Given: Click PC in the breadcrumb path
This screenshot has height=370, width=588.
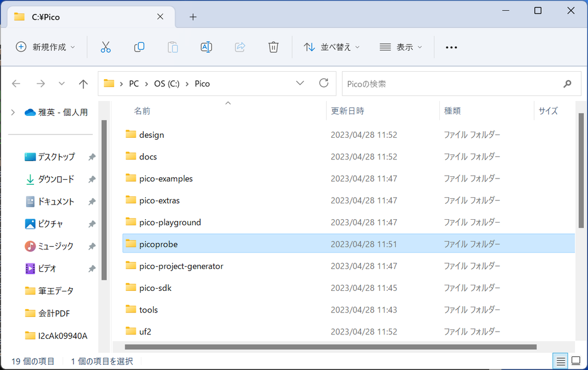Looking at the screenshot, I should coord(134,84).
